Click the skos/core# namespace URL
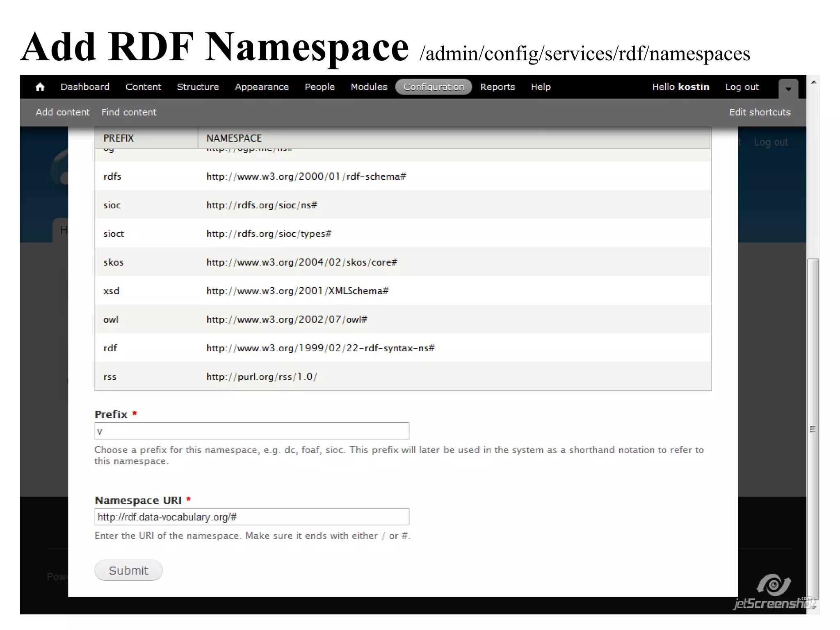 301,262
